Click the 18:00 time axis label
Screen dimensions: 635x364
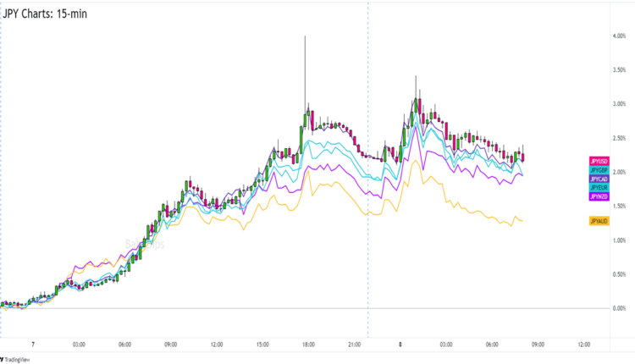pyautogui.click(x=308, y=345)
